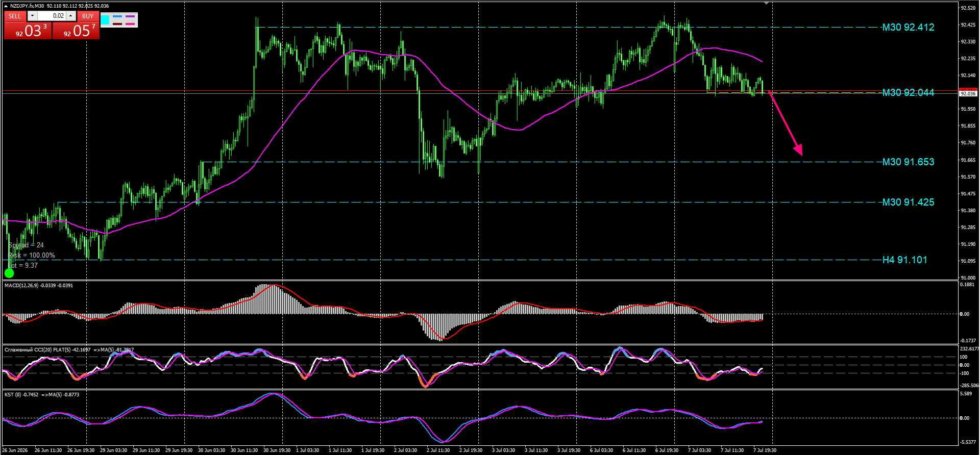Collapse the one-click trading panel triangle
This screenshot has width=980, height=455.
6,6
